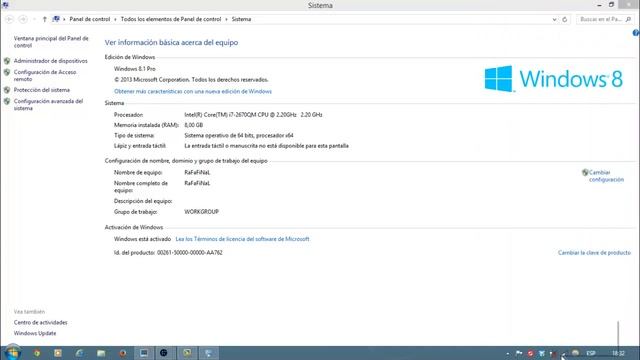
Task: Click the RaFaFiNaL Nombre de equipo value
Action: [197, 173]
